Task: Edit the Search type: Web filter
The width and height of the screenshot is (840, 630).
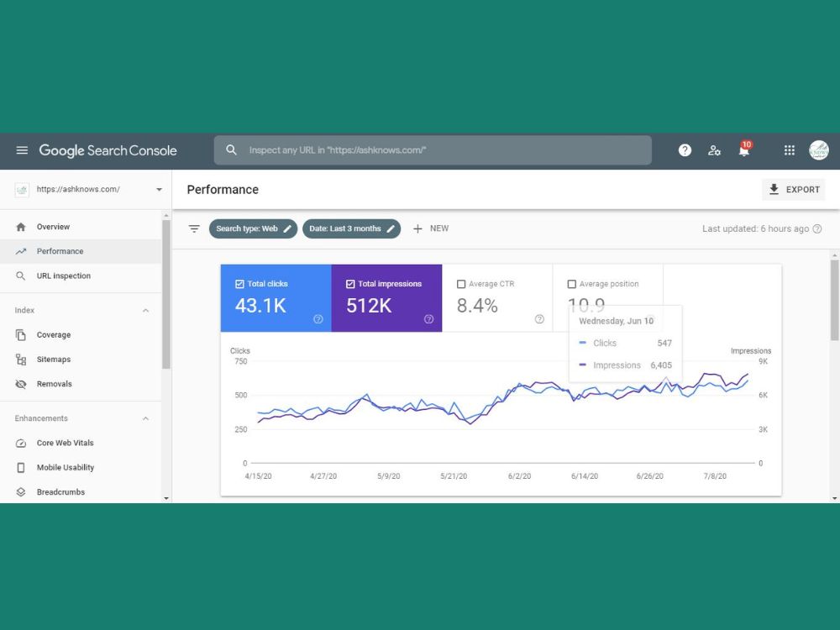Action: pos(253,228)
